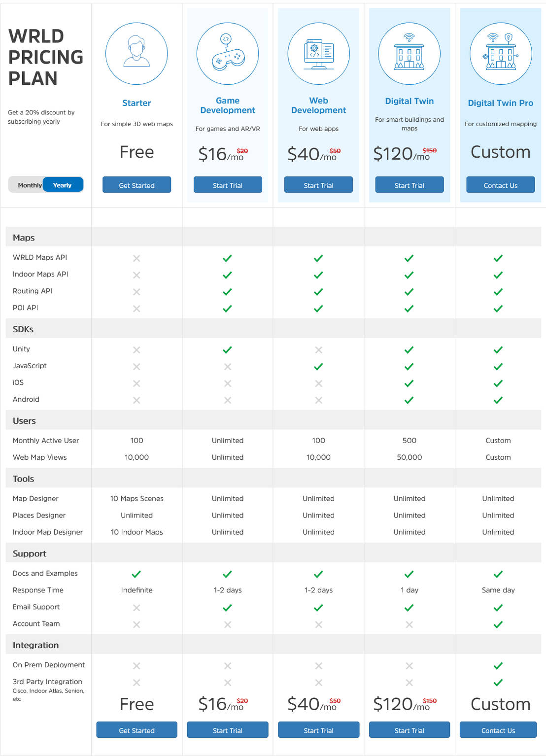This screenshot has height=756, width=546.
Task: Click the bottom Get Started button
Action: 136,730
